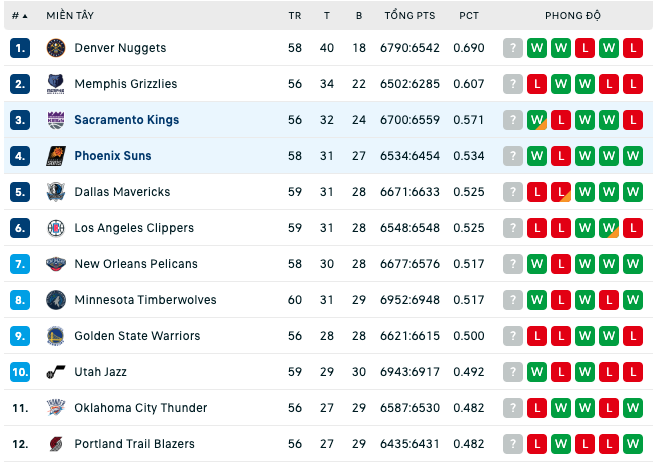Click Denver Nuggets' last L form badge
The width and height of the screenshot is (658, 466).
tap(633, 48)
